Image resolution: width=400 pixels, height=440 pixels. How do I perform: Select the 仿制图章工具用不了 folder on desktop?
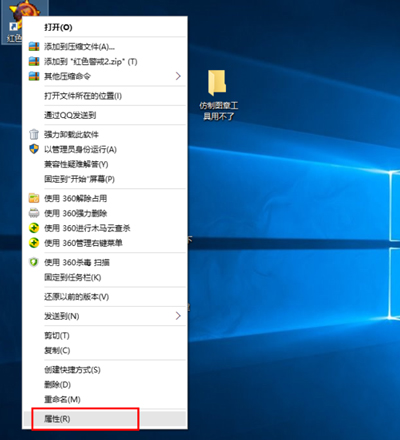[218, 95]
